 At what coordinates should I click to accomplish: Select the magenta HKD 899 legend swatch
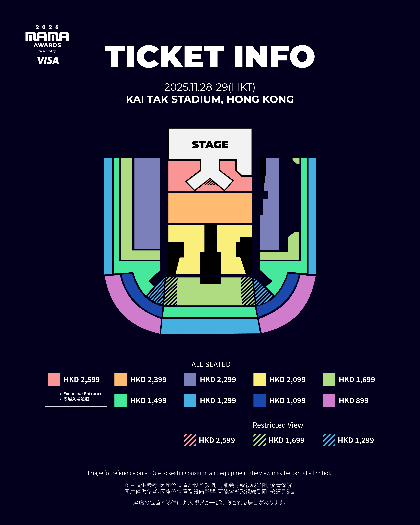329,400
